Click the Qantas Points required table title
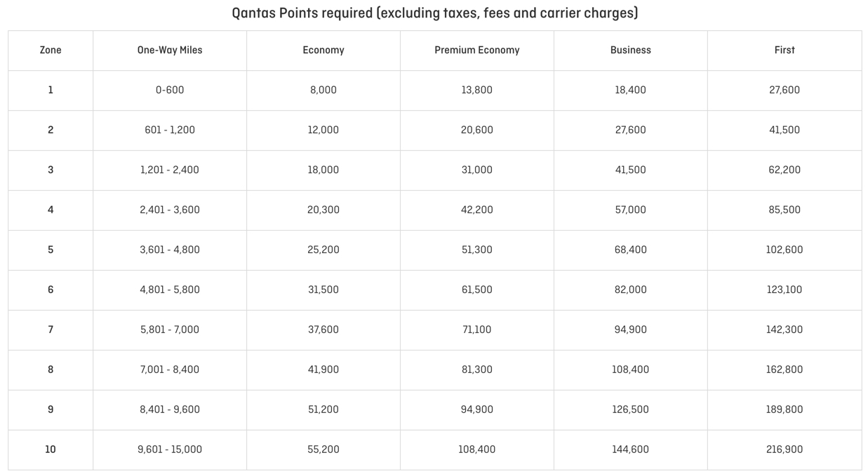 point(435,13)
